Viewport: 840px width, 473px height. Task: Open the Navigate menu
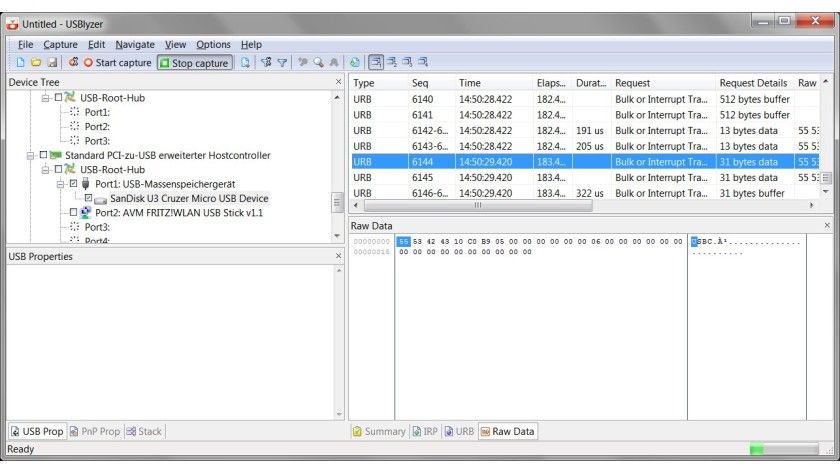[135, 44]
